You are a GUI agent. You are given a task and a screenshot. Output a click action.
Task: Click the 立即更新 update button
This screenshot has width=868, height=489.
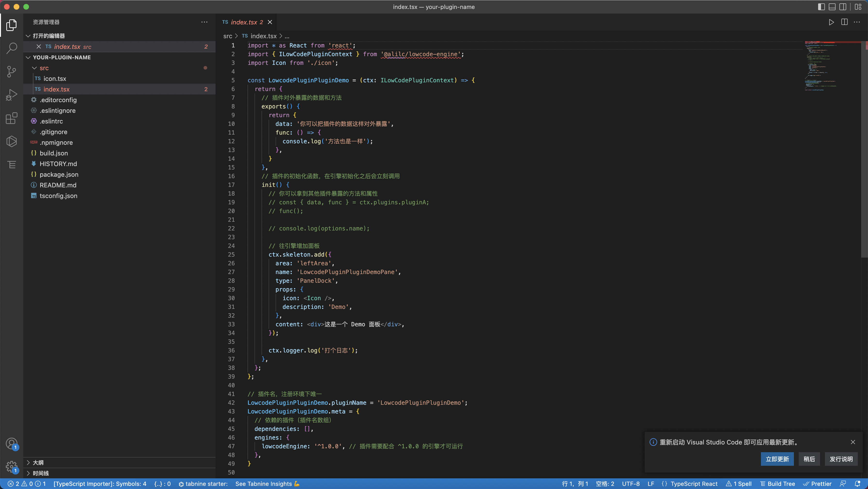pyautogui.click(x=777, y=459)
